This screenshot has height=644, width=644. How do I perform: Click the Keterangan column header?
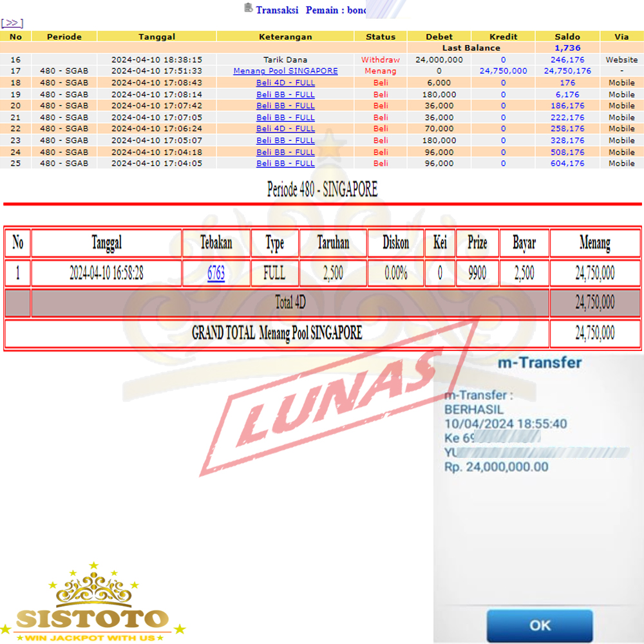tap(285, 37)
